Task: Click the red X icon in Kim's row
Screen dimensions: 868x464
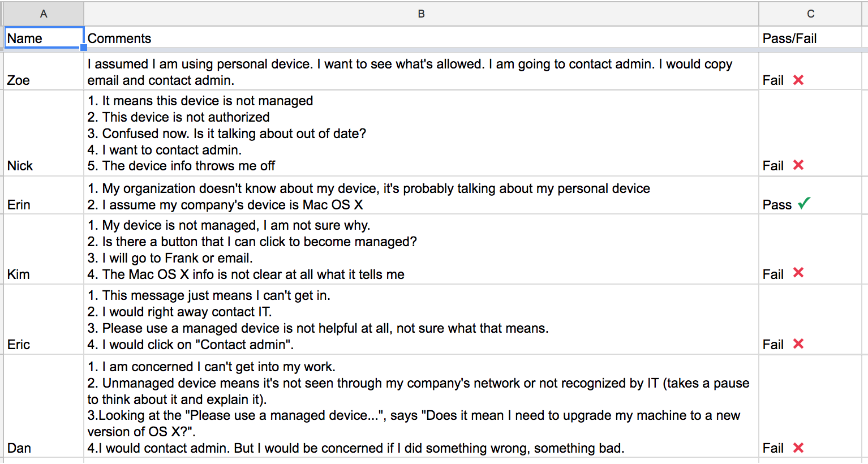Action: coord(798,272)
